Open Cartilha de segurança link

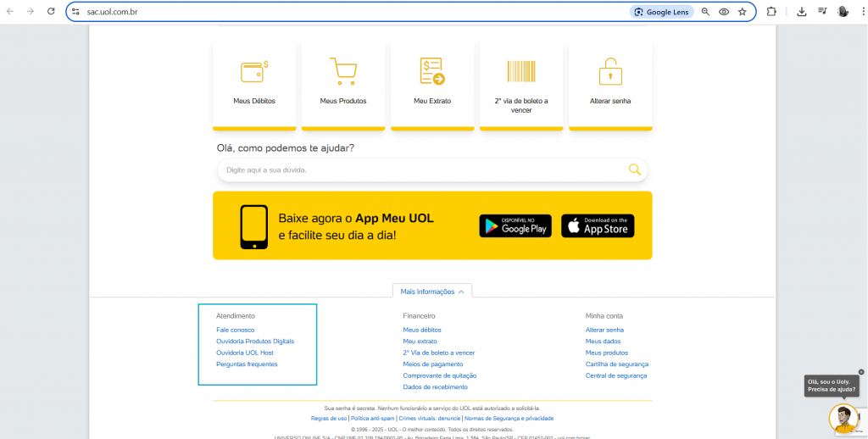617,364
